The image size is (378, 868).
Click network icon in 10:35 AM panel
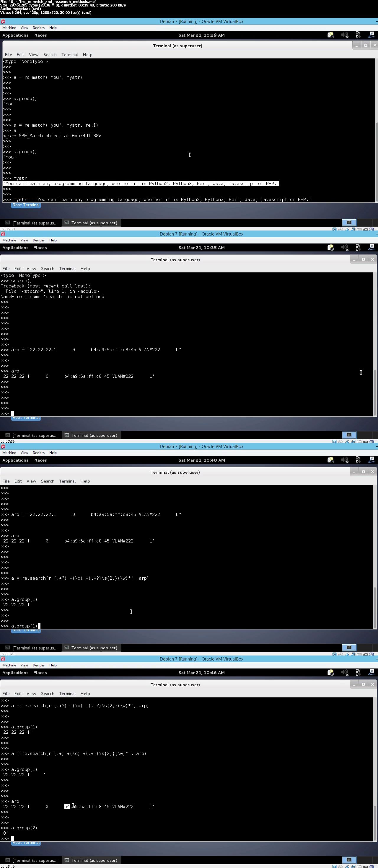coord(358,248)
